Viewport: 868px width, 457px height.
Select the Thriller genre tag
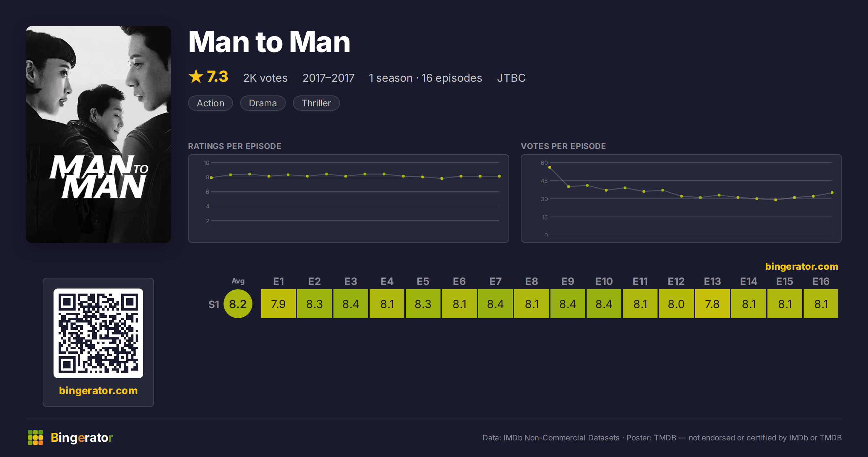point(316,103)
